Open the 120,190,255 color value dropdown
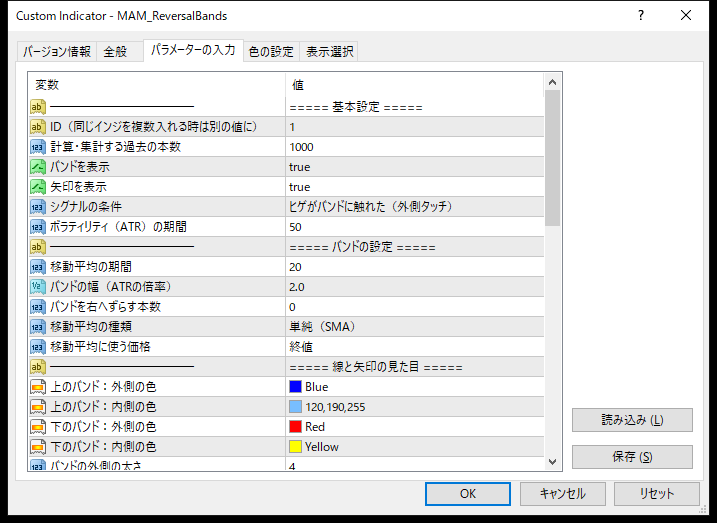The image size is (717, 523). coord(415,406)
